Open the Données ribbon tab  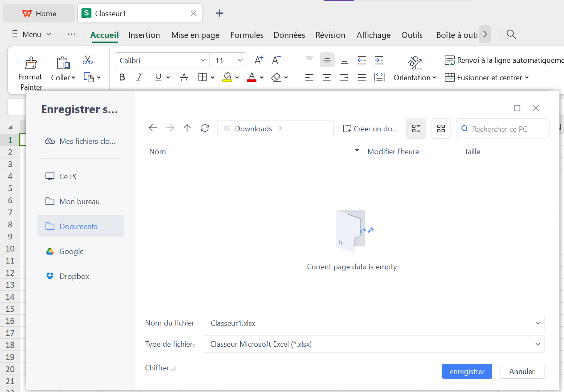point(289,35)
